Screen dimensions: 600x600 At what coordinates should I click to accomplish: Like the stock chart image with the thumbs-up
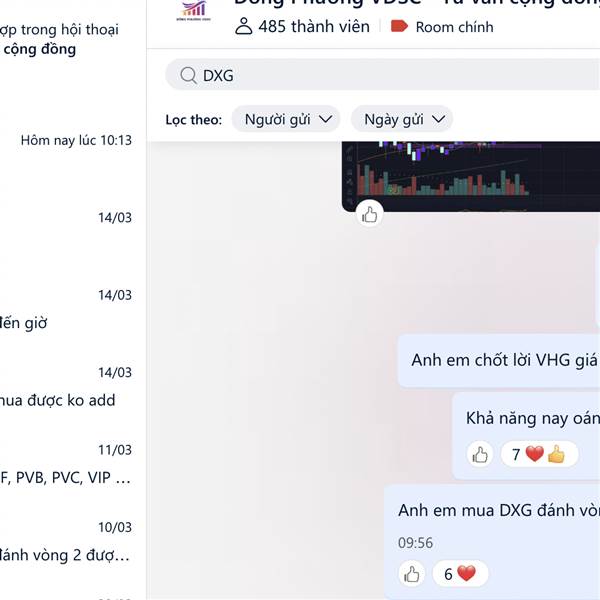pyautogui.click(x=370, y=214)
